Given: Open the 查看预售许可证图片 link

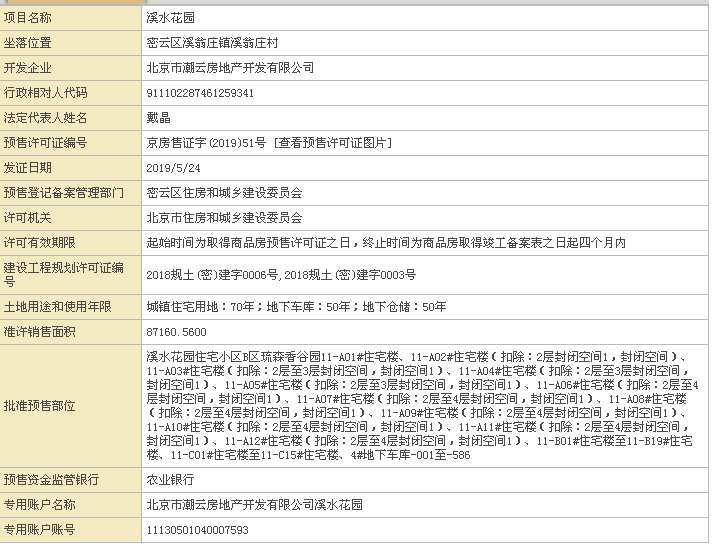Looking at the screenshot, I should tap(334, 143).
